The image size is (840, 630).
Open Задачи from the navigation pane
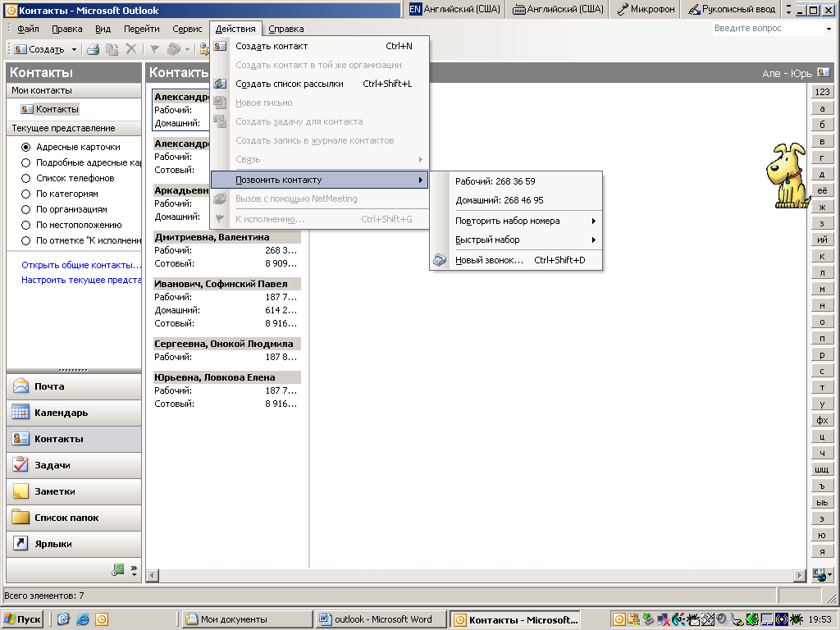(74, 465)
